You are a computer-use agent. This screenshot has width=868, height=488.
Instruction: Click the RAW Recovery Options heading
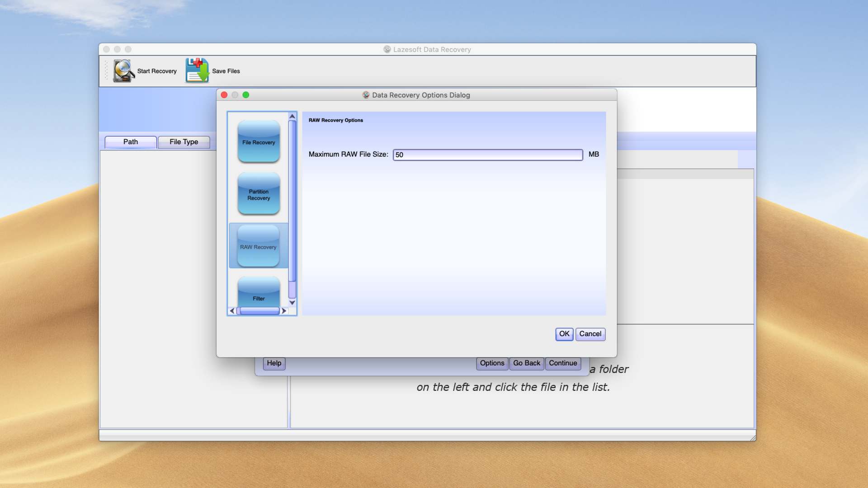[336, 120]
